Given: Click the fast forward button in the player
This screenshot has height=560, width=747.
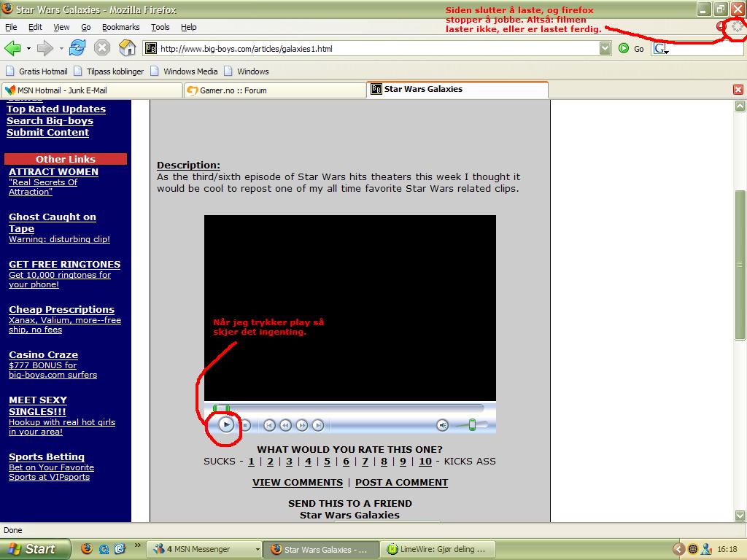Looking at the screenshot, I should [301, 425].
